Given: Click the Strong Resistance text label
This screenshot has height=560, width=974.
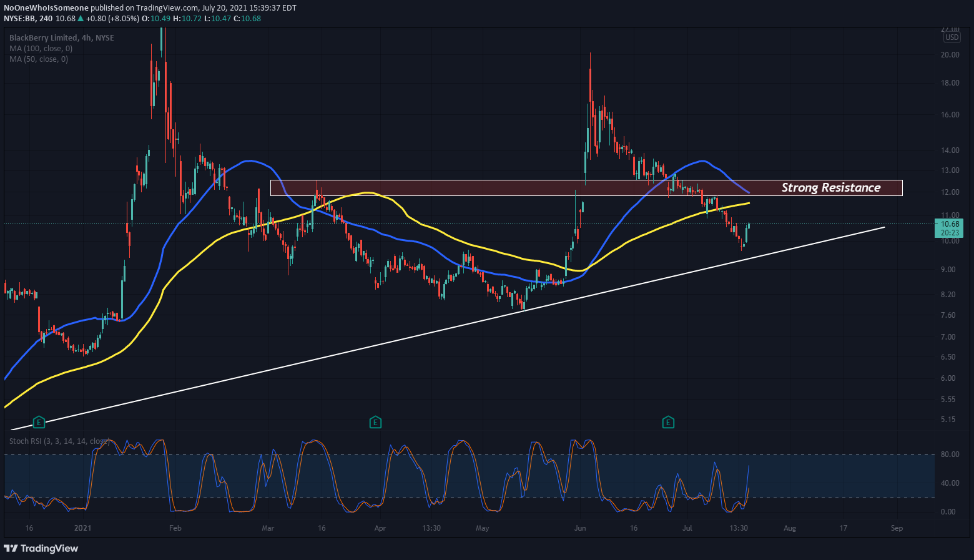Looking at the screenshot, I should 831,187.
